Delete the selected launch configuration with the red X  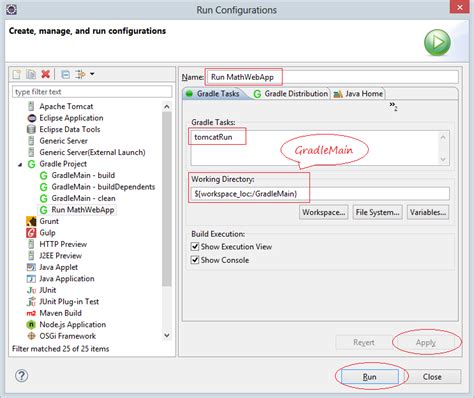(46, 74)
